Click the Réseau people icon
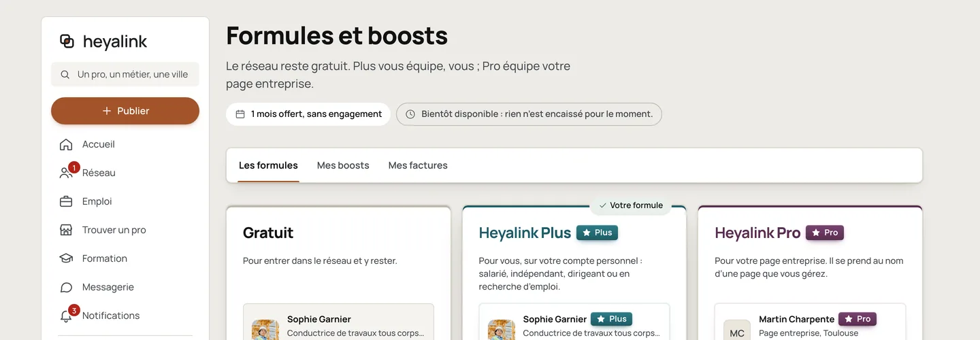 tap(66, 173)
